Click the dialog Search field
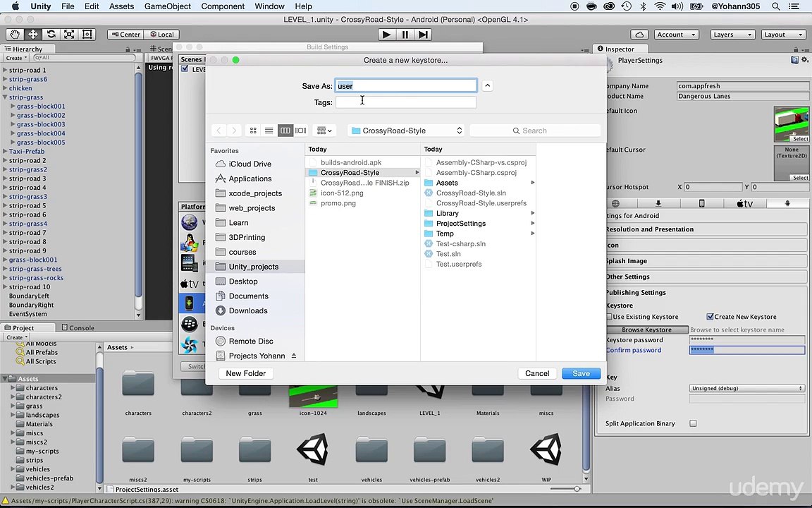812x508 pixels. point(535,131)
